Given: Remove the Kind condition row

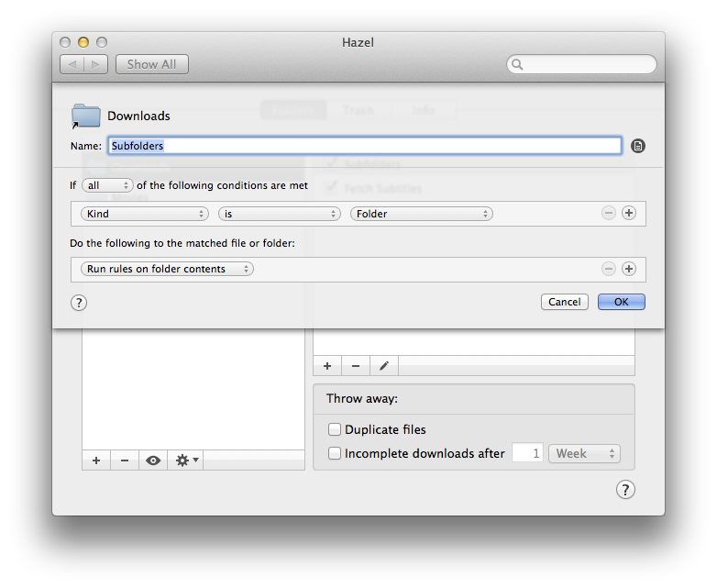Looking at the screenshot, I should click(x=608, y=213).
